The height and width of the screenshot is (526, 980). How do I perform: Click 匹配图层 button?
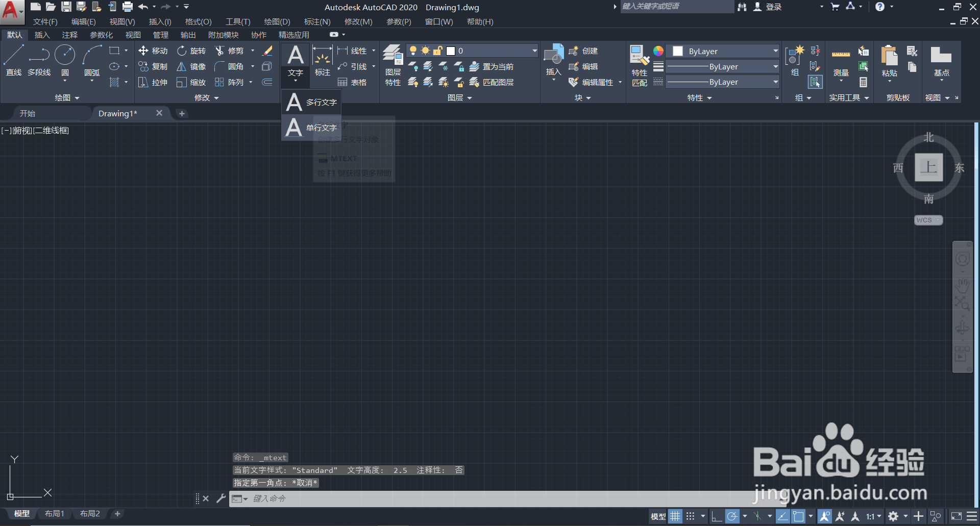point(492,82)
